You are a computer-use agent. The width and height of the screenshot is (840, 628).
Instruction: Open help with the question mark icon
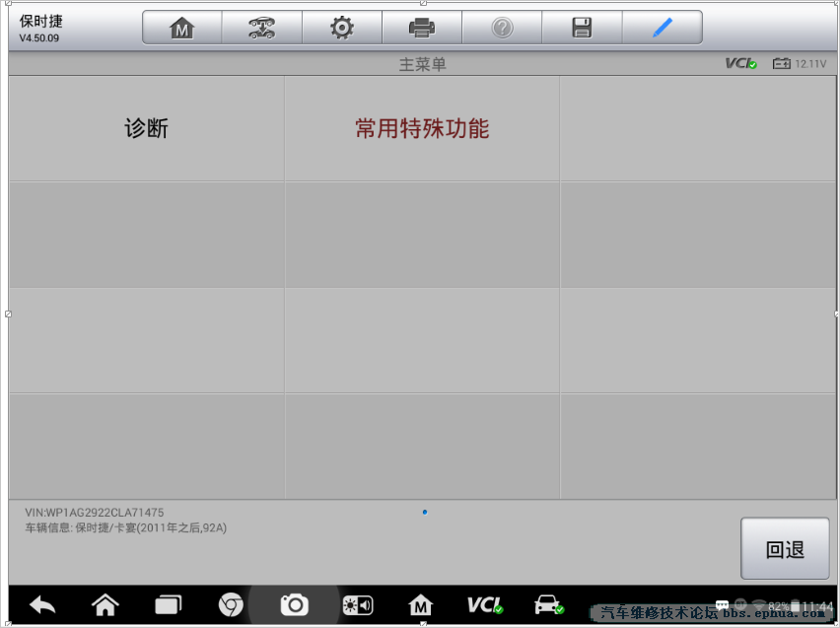pos(502,28)
